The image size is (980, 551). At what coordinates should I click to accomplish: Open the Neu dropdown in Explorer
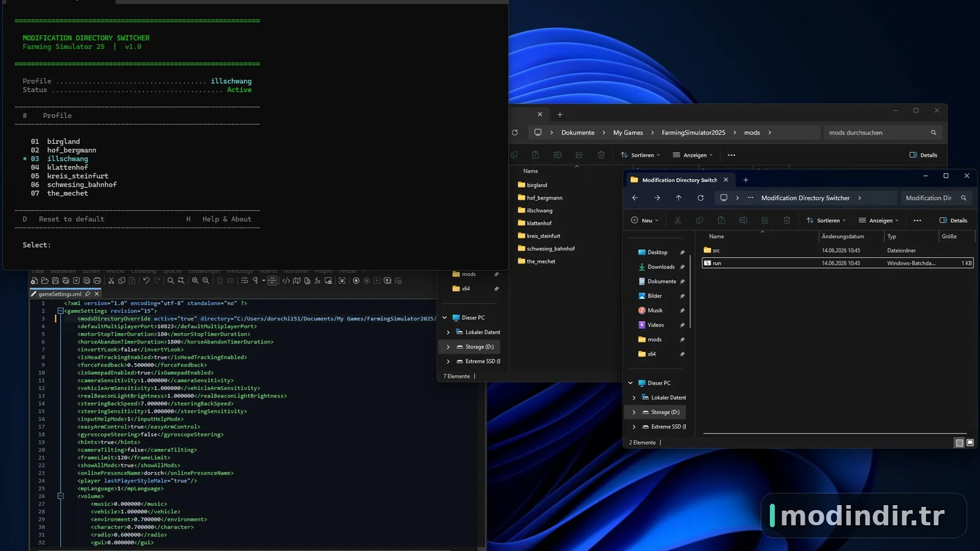[644, 220]
